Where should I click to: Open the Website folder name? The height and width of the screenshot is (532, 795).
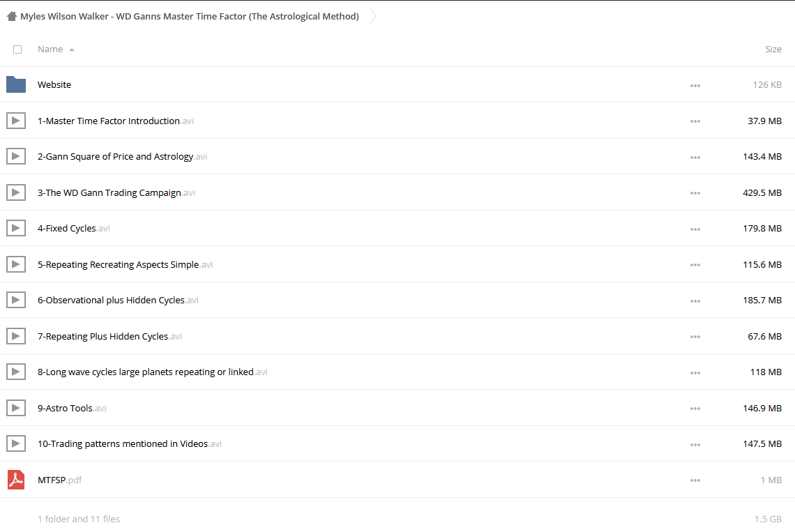pyautogui.click(x=54, y=84)
